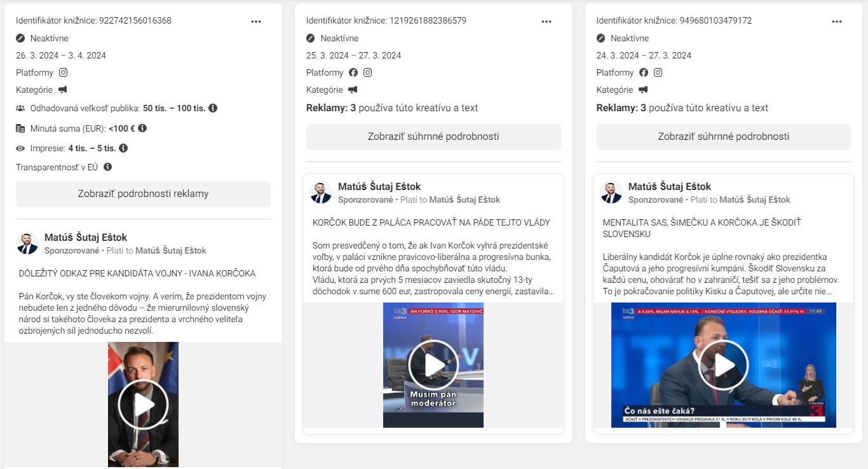Image resolution: width=868 pixels, height=469 pixels.
Task: Click Zobraziť podrobnosti reklamy button
Action: pyautogui.click(x=143, y=194)
